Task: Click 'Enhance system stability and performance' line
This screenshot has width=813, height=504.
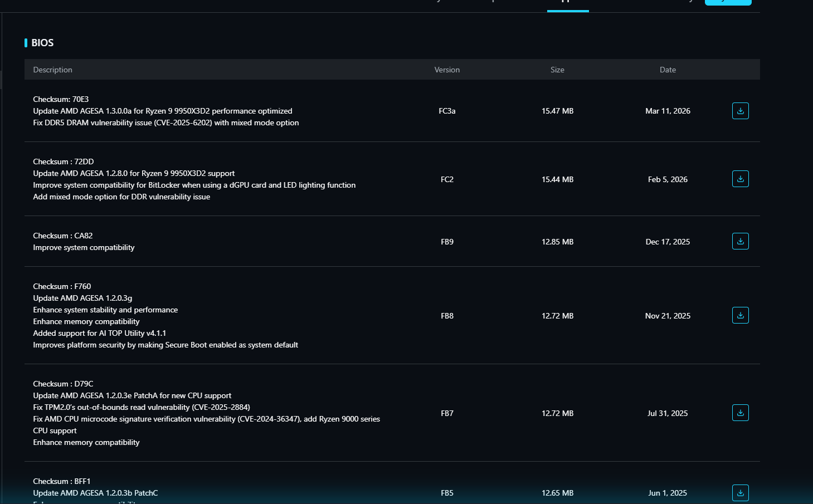Action: pyautogui.click(x=105, y=310)
